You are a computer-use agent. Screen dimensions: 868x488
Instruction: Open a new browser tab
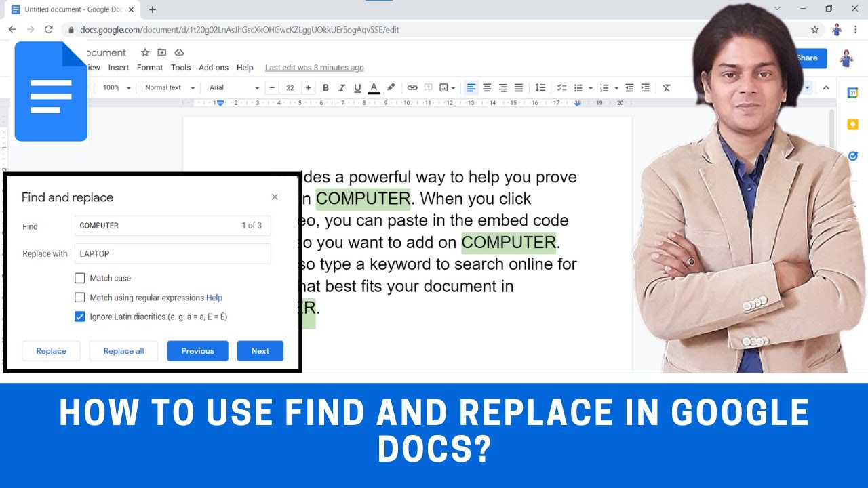pyautogui.click(x=153, y=9)
